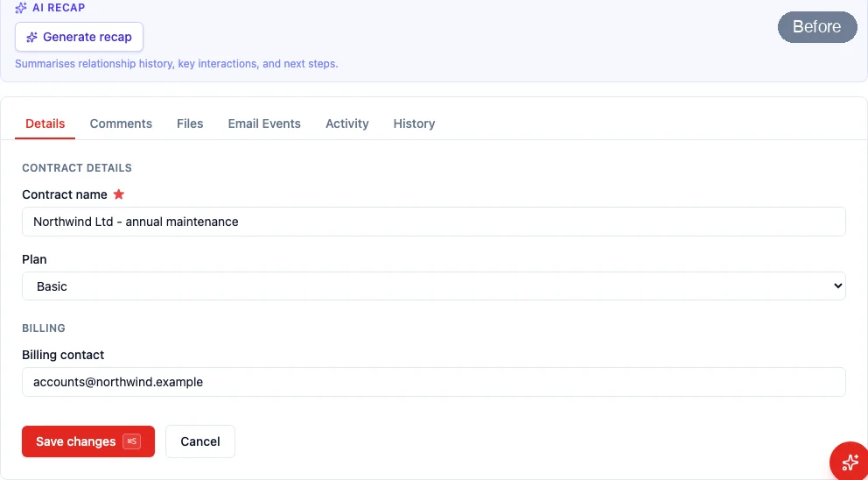Open the Files tab
Screen dimensions: 868x480
190,124
